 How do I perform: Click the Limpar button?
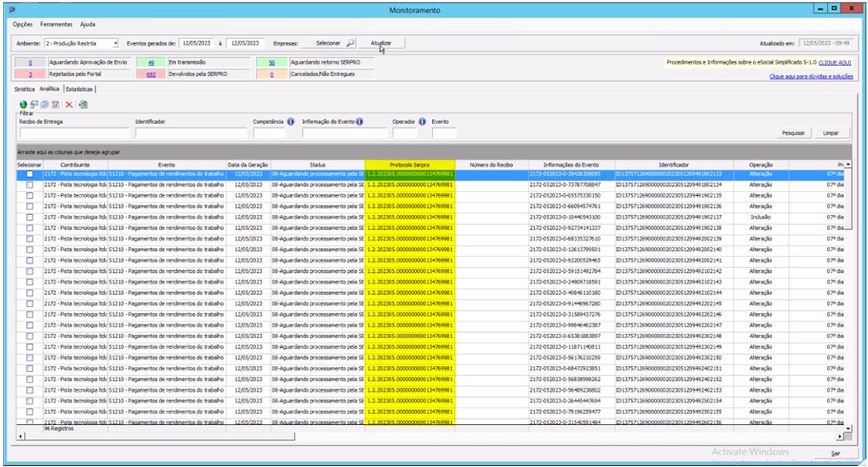tap(830, 133)
